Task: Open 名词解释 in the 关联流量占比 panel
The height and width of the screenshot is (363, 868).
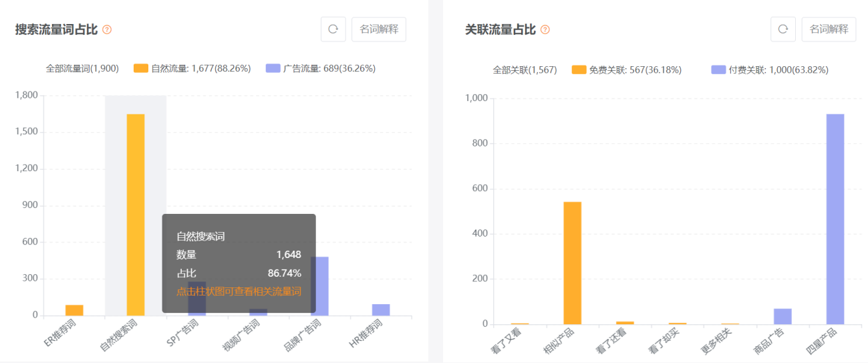Action: (829, 29)
